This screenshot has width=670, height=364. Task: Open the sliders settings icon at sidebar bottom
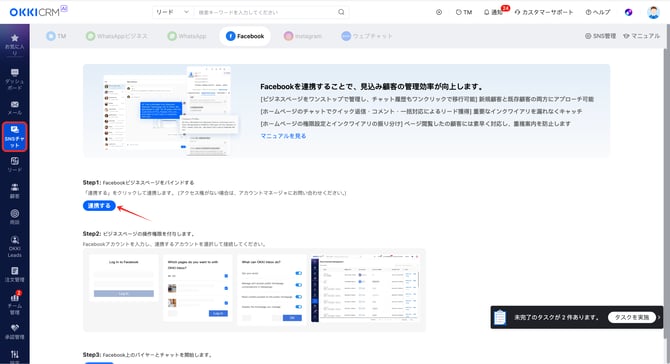pos(15,355)
